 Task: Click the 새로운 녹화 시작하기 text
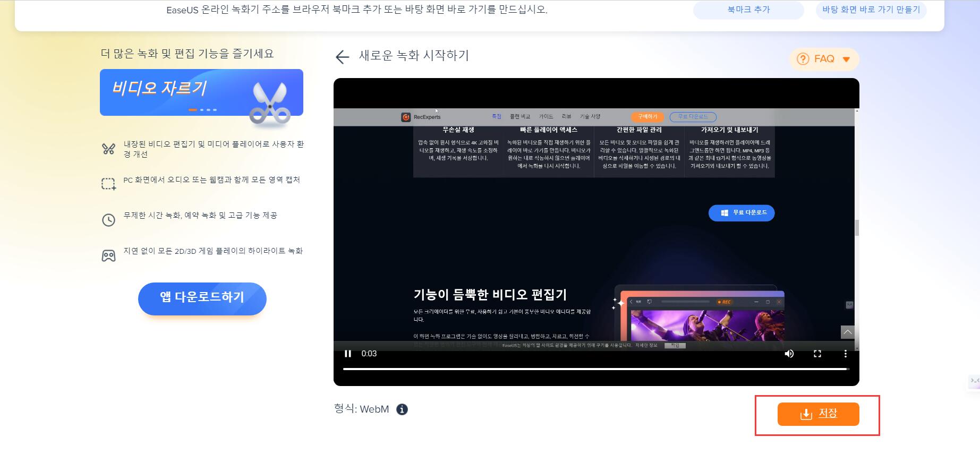pyautogui.click(x=414, y=56)
